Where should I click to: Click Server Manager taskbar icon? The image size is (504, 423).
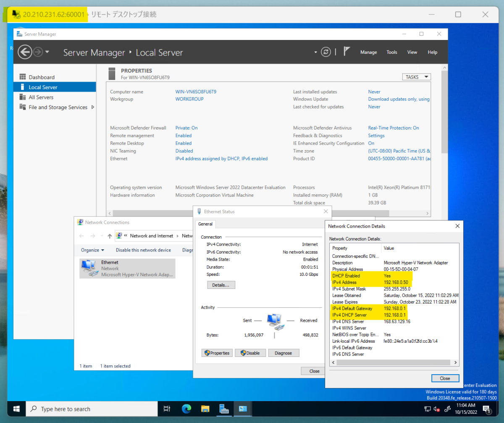(224, 409)
